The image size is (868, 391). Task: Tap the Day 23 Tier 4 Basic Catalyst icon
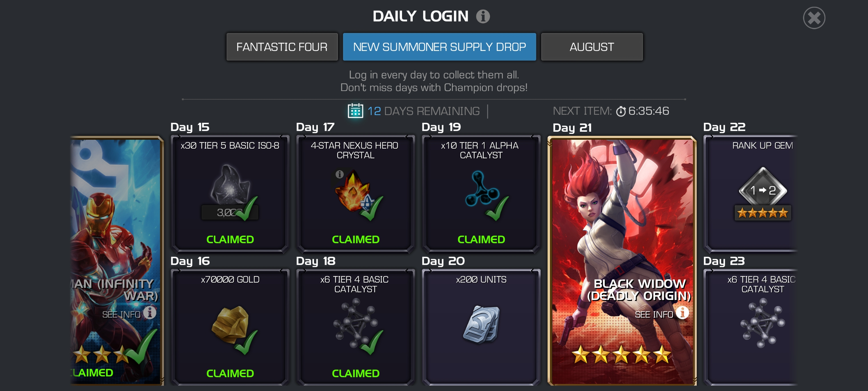point(762,324)
